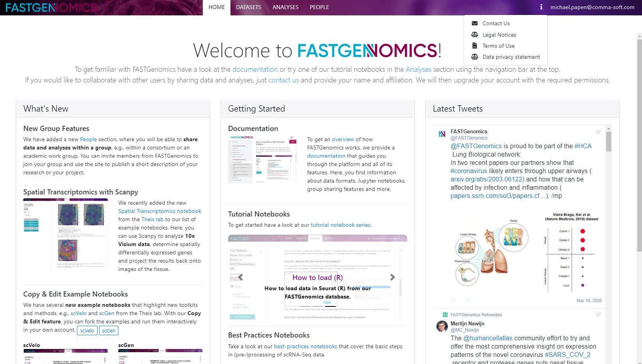Switch to the HOME tab
Image resolution: width=642 pixels, height=364 pixels.
[217, 7]
